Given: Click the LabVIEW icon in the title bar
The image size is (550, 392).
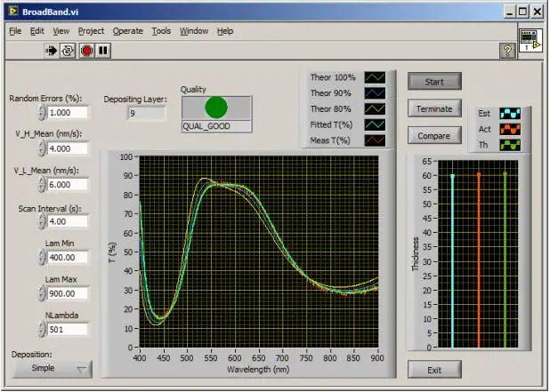Looking at the screenshot, I should tap(13, 12).
